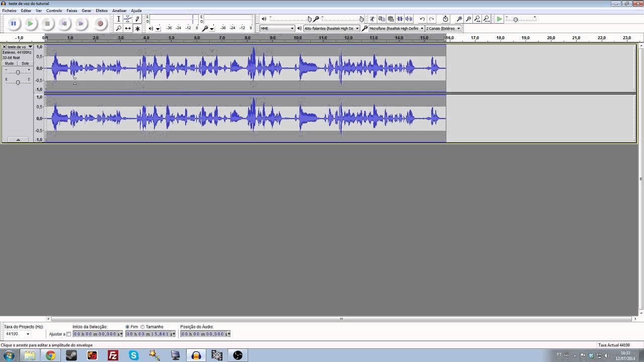Skip to start of the track
This screenshot has width=644, height=362.
64,23
